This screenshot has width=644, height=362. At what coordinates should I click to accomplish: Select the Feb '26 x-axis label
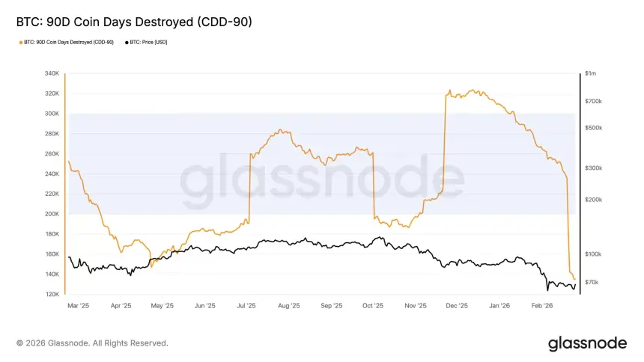point(542,306)
